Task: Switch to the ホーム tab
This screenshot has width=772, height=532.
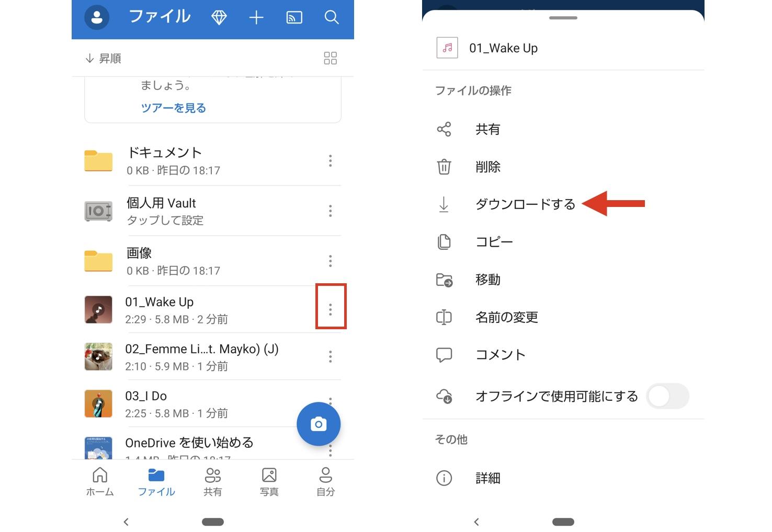Action: [100, 481]
